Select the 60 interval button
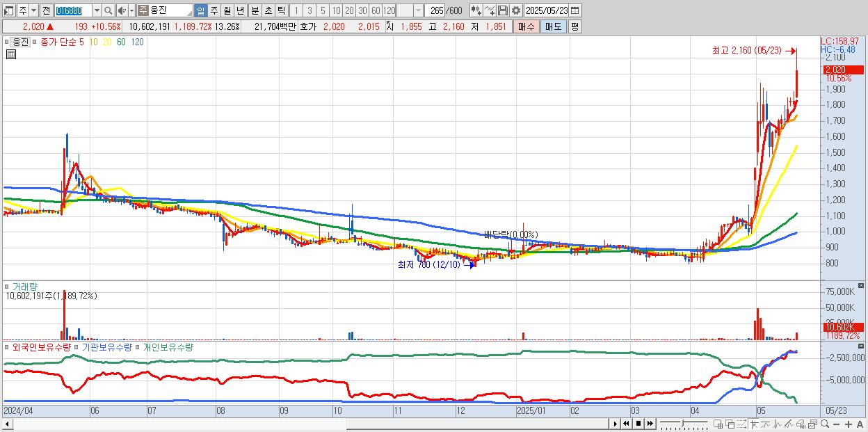 pos(376,10)
